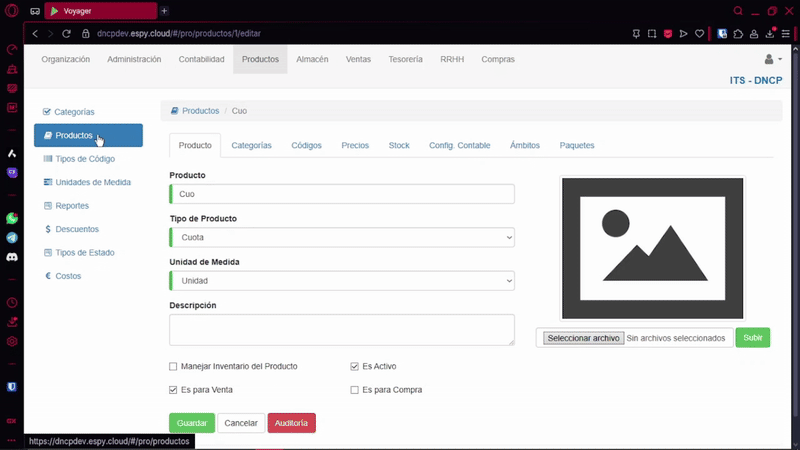This screenshot has height=450, width=800.
Task: Click the red Auditoría button
Action: click(291, 423)
